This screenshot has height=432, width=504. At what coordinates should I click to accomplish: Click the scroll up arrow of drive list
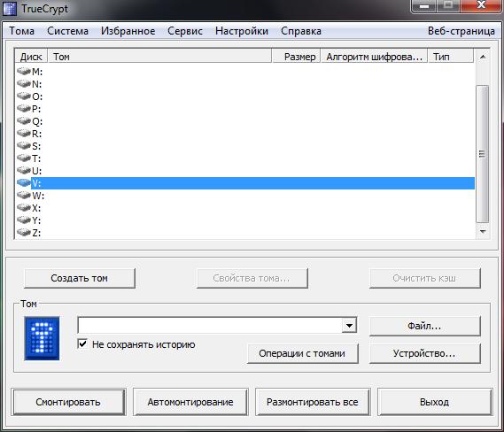tap(483, 57)
